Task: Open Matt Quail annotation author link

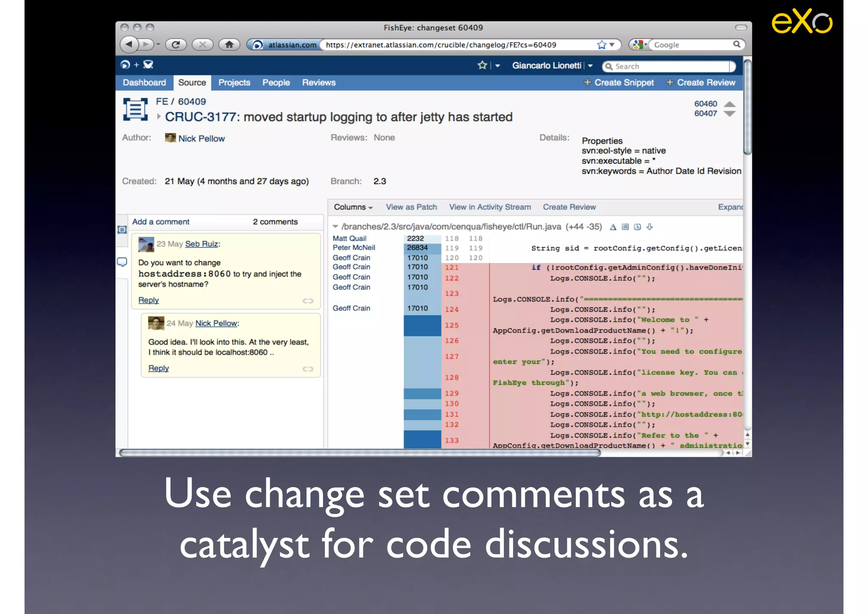Action: (349, 238)
